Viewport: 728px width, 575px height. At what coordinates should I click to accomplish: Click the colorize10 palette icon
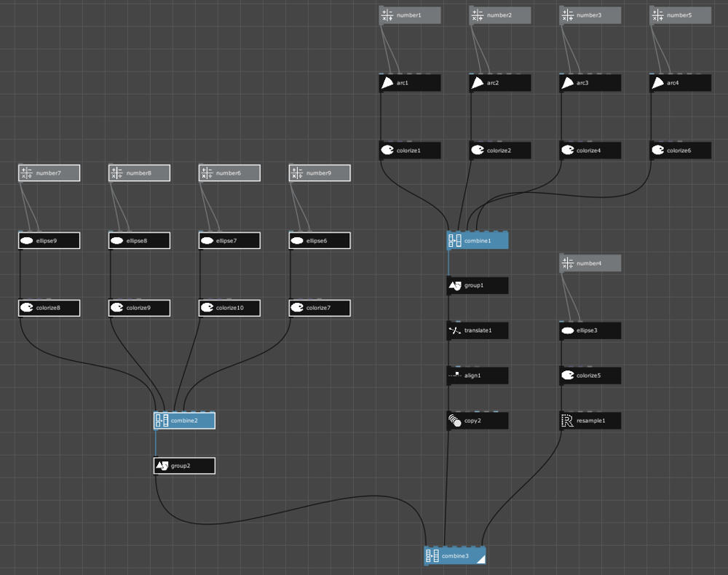pos(207,307)
